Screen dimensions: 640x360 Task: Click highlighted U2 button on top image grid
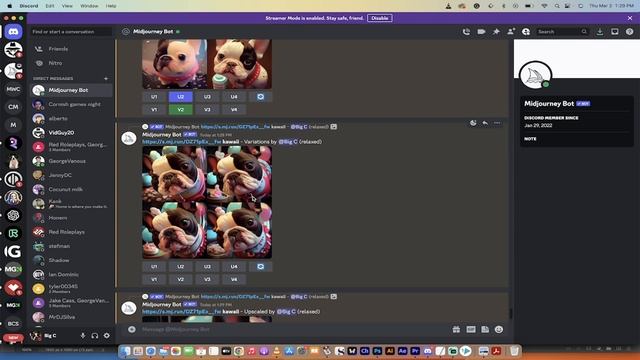(x=180, y=97)
